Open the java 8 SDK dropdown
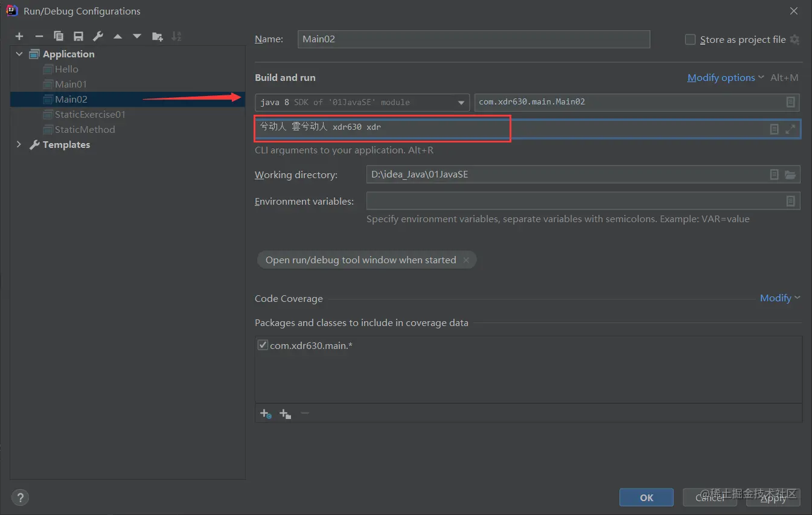Screen dimensions: 812x515 pos(362,102)
